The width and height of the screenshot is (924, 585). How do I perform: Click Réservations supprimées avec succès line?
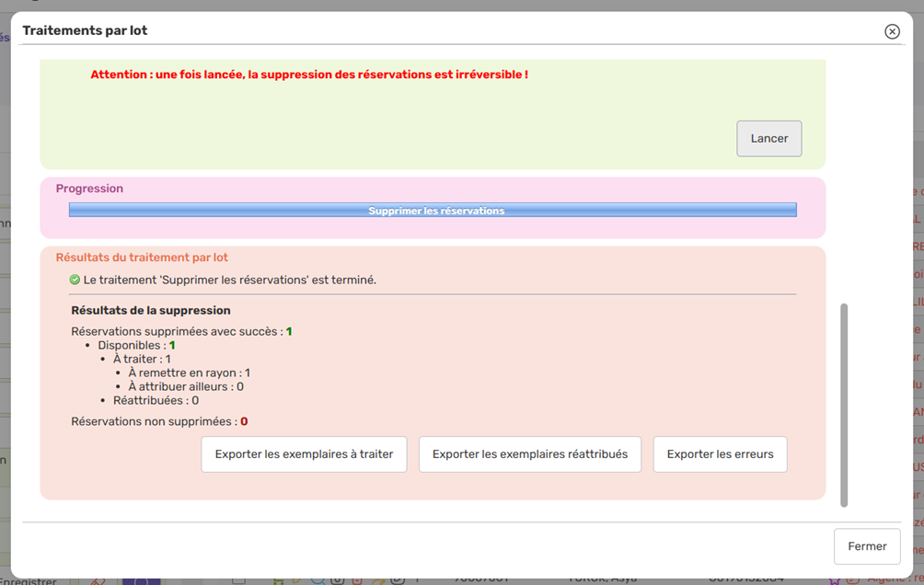coord(181,331)
